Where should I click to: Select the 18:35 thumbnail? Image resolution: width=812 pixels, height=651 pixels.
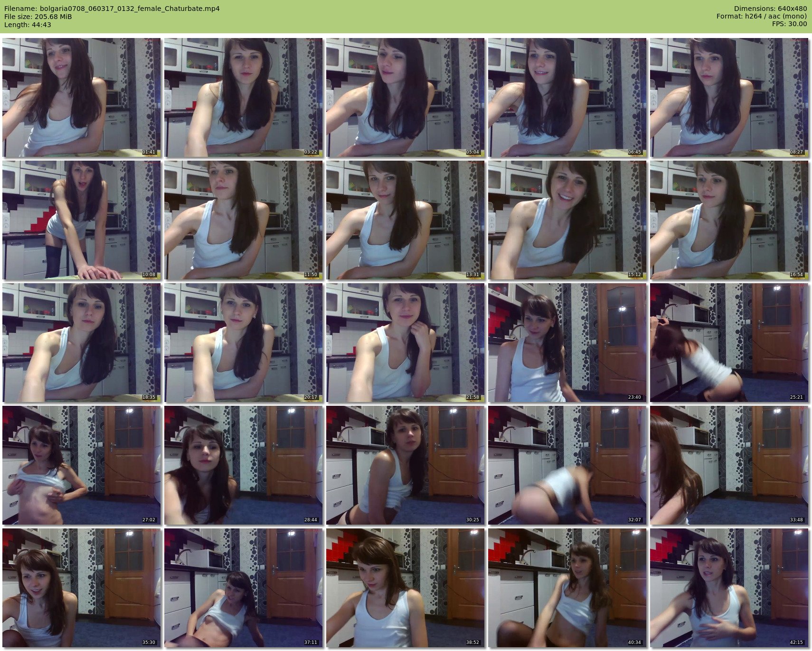point(81,343)
